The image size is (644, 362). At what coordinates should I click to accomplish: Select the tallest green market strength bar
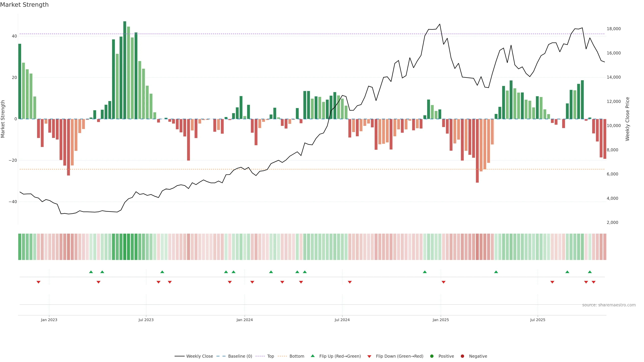click(125, 70)
